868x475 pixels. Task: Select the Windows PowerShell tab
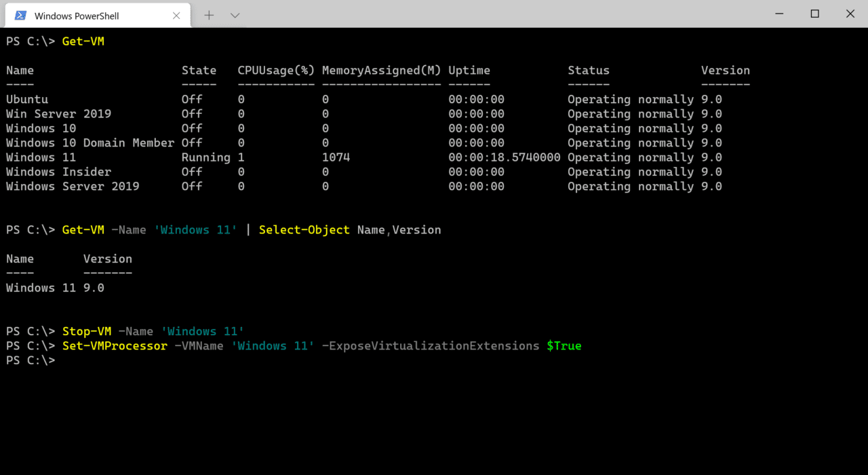[x=99, y=15]
